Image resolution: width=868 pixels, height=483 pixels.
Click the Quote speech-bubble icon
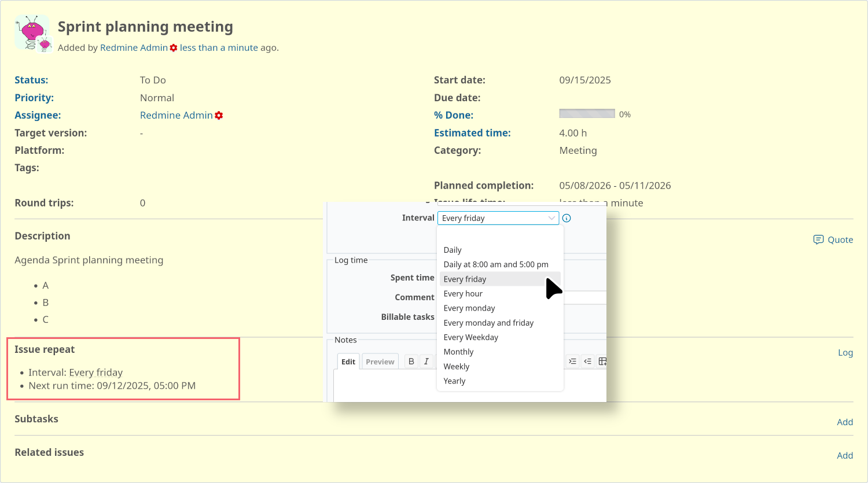[x=818, y=239]
